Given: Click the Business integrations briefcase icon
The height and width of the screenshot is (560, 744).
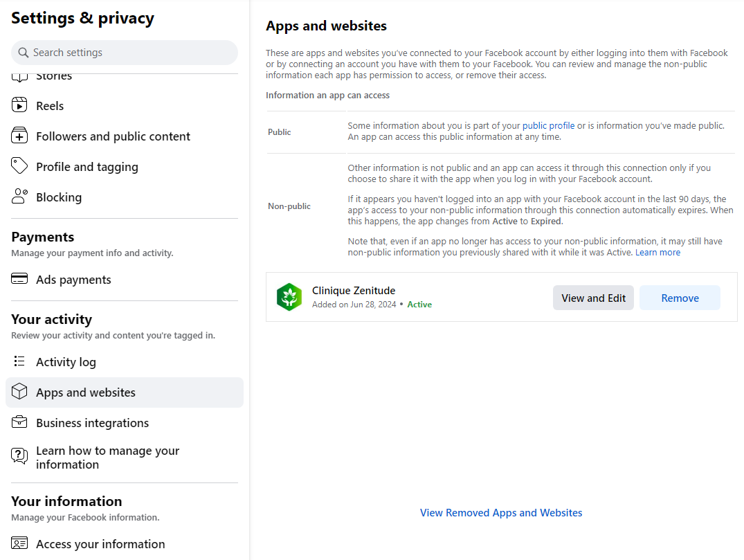Looking at the screenshot, I should tap(19, 423).
